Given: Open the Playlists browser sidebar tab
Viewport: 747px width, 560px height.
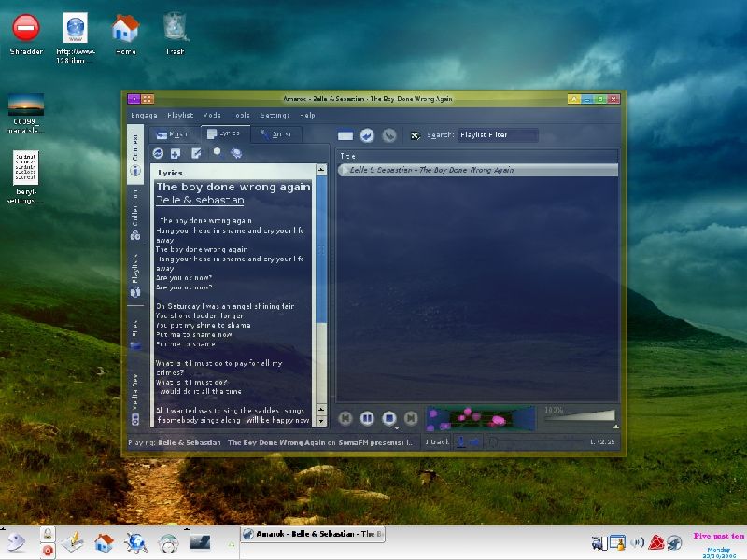Looking at the screenshot, I should click(135, 275).
